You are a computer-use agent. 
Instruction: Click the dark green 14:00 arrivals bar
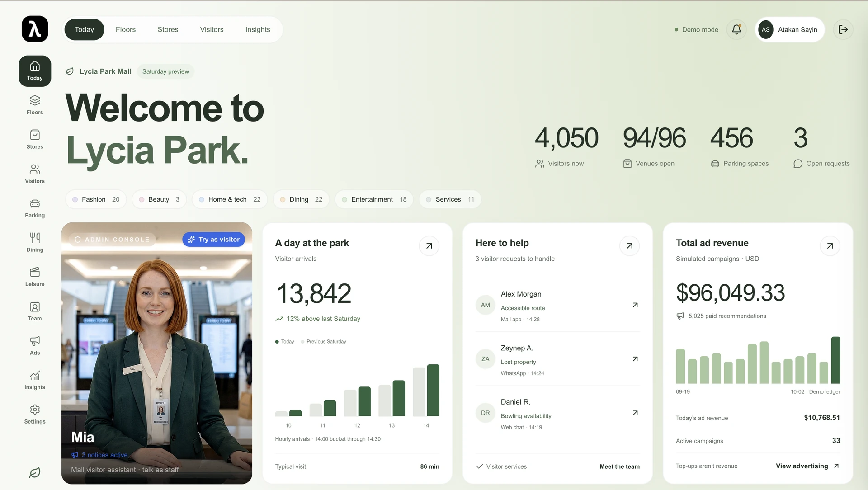point(433,390)
